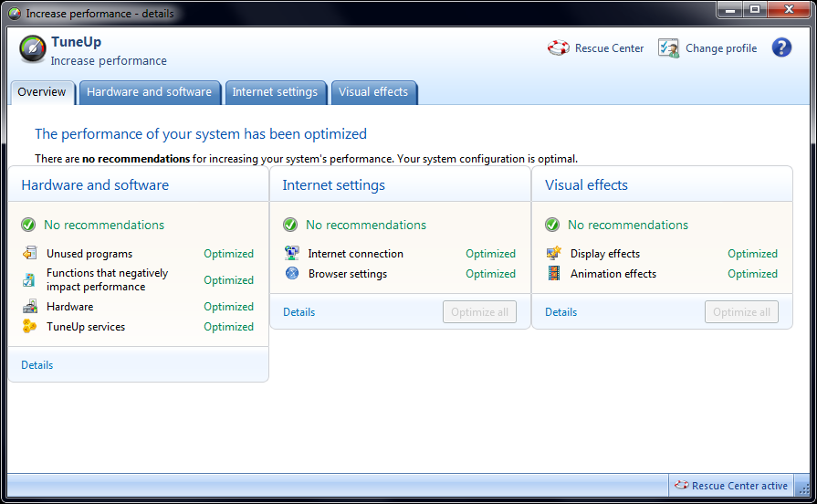Viewport: 817px width, 504px height.
Task: Click the window resize grip corner
Action: click(x=803, y=488)
